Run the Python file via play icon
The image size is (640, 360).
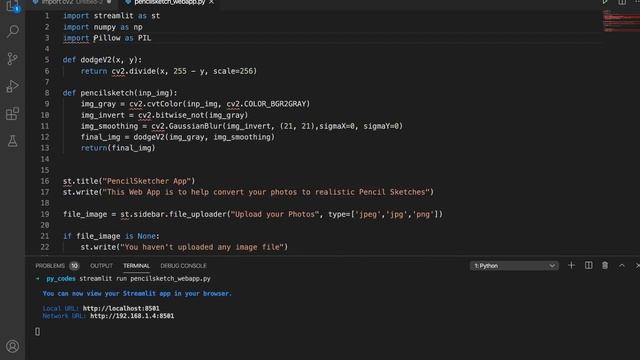pyautogui.click(x=605, y=2)
